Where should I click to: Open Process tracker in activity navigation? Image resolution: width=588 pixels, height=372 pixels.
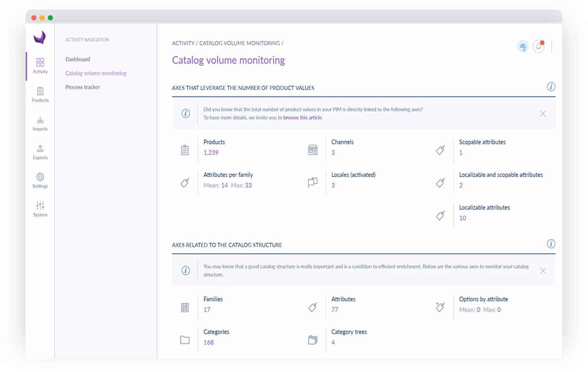pyautogui.click(x=83, y=87)
